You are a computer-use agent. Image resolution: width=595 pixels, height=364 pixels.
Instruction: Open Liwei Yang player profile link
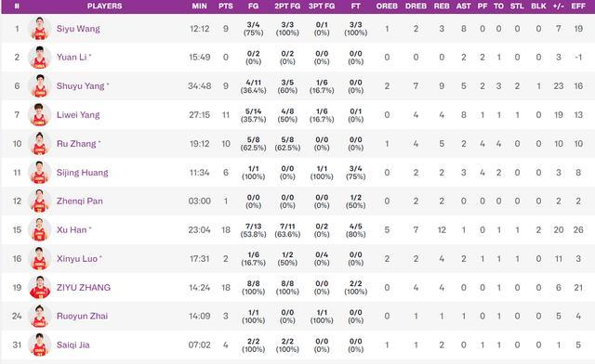78,115
